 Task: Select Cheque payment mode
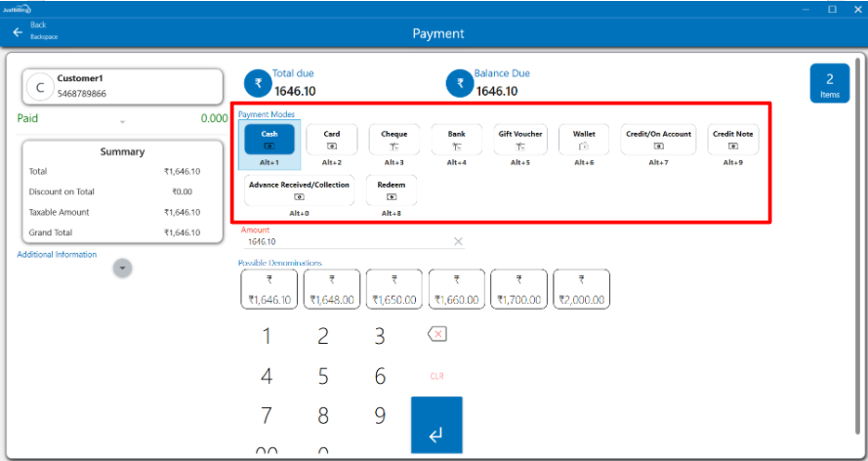tap(394, 140)
